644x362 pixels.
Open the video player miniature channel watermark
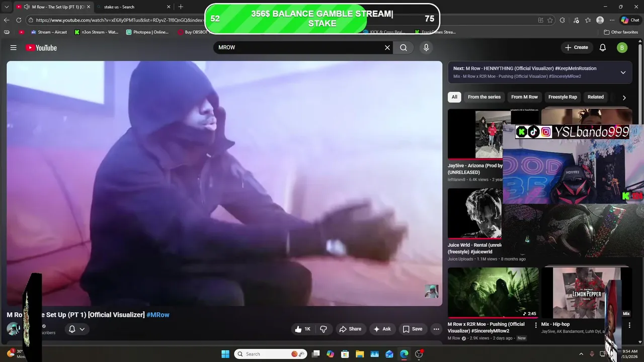click(432, 292)
